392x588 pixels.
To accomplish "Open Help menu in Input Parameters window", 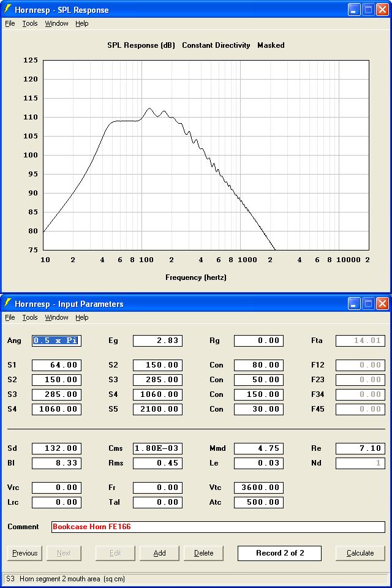I will click(x=82, y=317).
